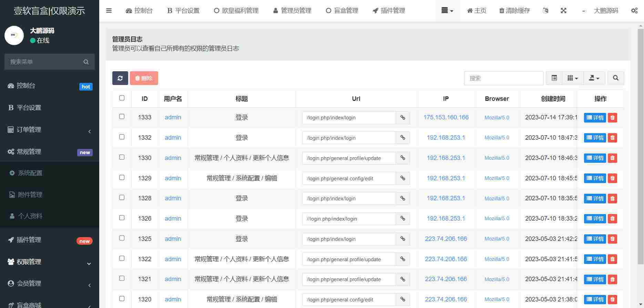Open the settings gears icon at top right
The image size is (644, 308).
point(634,11)
